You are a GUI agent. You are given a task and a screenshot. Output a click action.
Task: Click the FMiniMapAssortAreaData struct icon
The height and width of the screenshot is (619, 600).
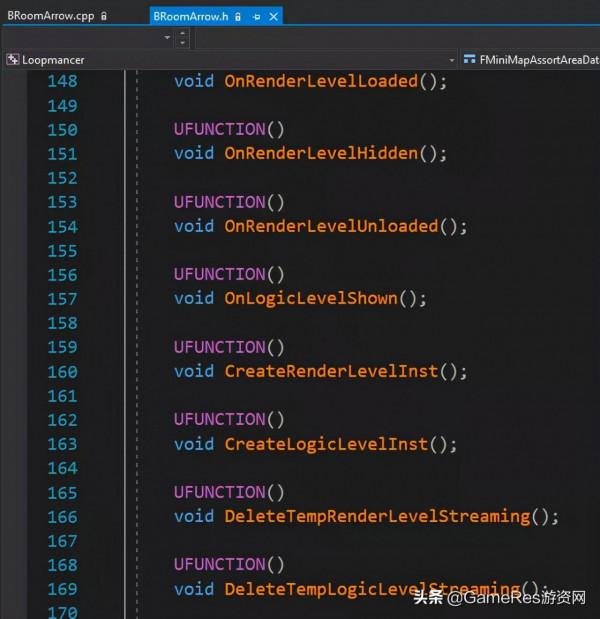[469, 60]
